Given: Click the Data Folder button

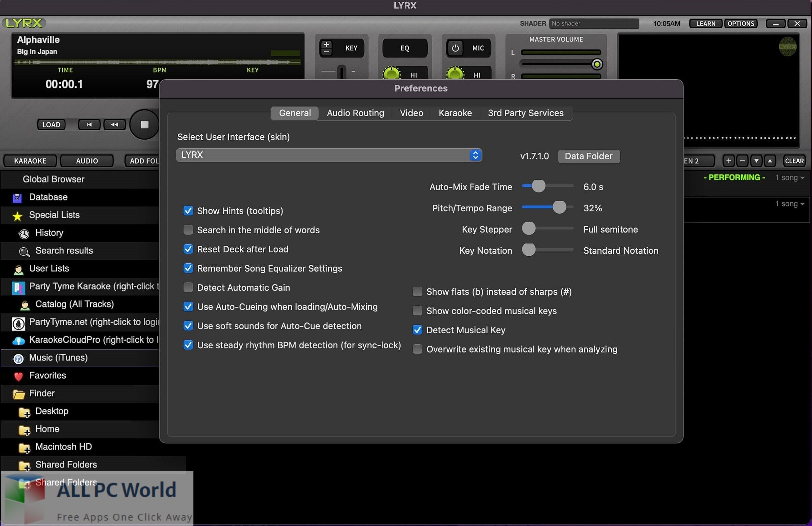Looking at the screenshot, I should [x=588, y=156].
